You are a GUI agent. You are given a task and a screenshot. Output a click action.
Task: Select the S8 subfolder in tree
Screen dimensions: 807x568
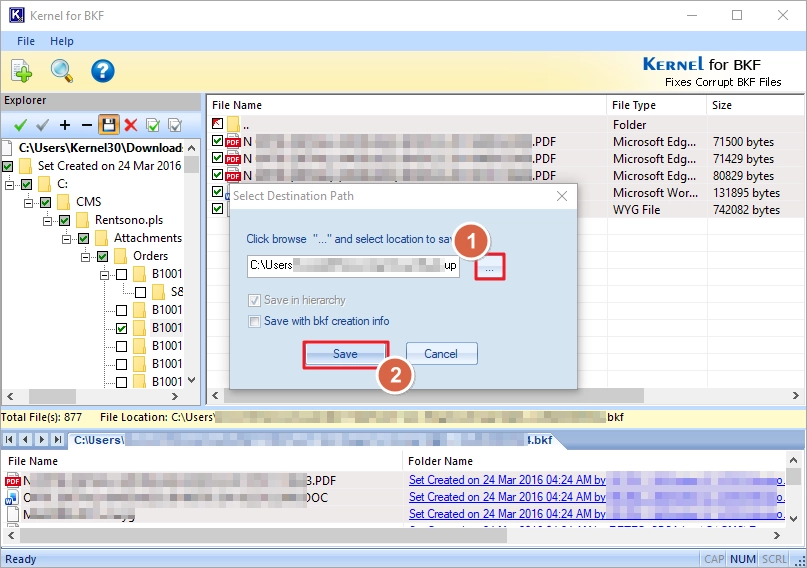coord(177,292)
